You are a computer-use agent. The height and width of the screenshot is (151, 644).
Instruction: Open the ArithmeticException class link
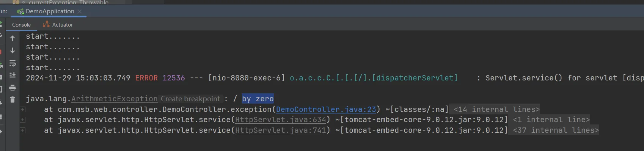coord(115,99)
